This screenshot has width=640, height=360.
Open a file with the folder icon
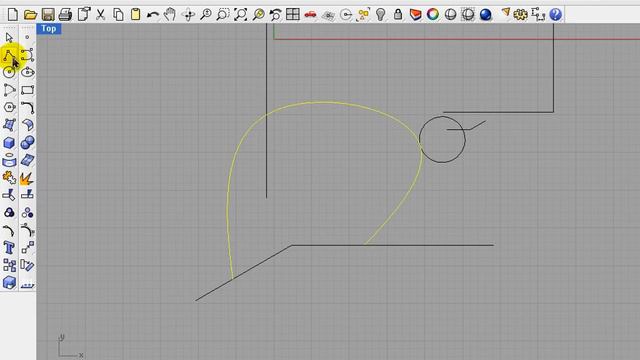(x=30, y=15)
